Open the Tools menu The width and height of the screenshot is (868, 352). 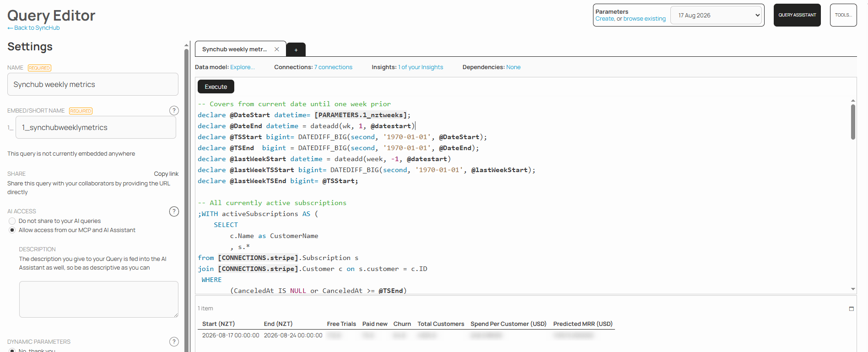point(843,15)
